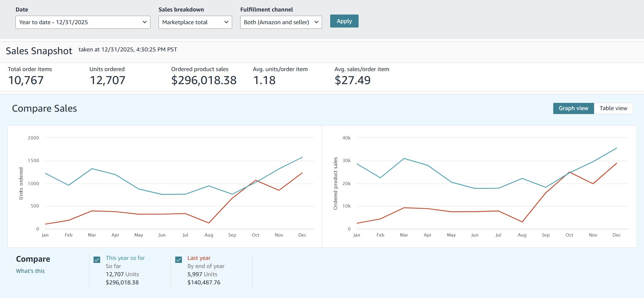
Task: Click the Avg. sales/order item value $27.49
Action: point(353,80)
